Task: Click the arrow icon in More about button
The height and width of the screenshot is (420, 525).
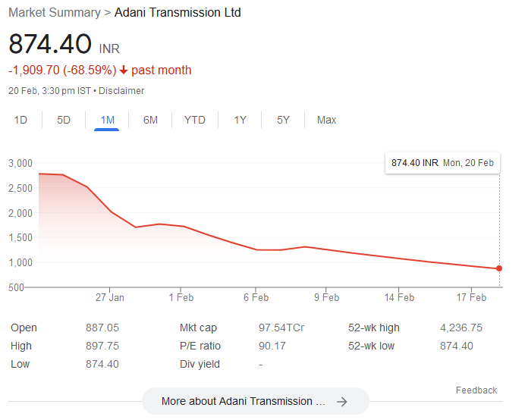Action: pyautogui.click(x=341, y=402)
